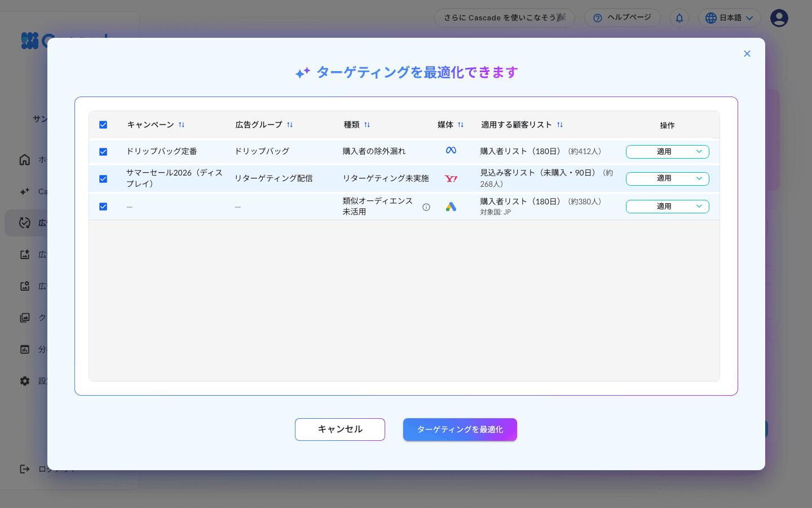The image size is (812, 508).
Task: Click the 操作 column header
Action: coord(667,125)
